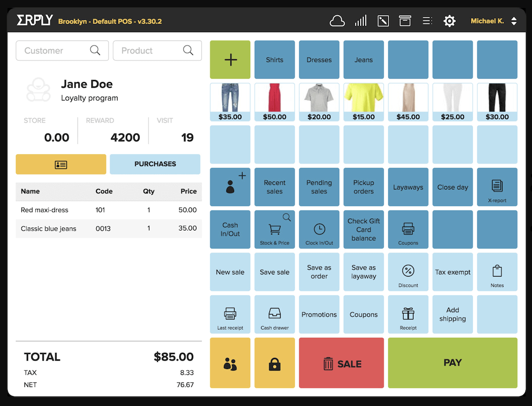
Task: Switch to the Purchases tab
Action: pos(155,164)
